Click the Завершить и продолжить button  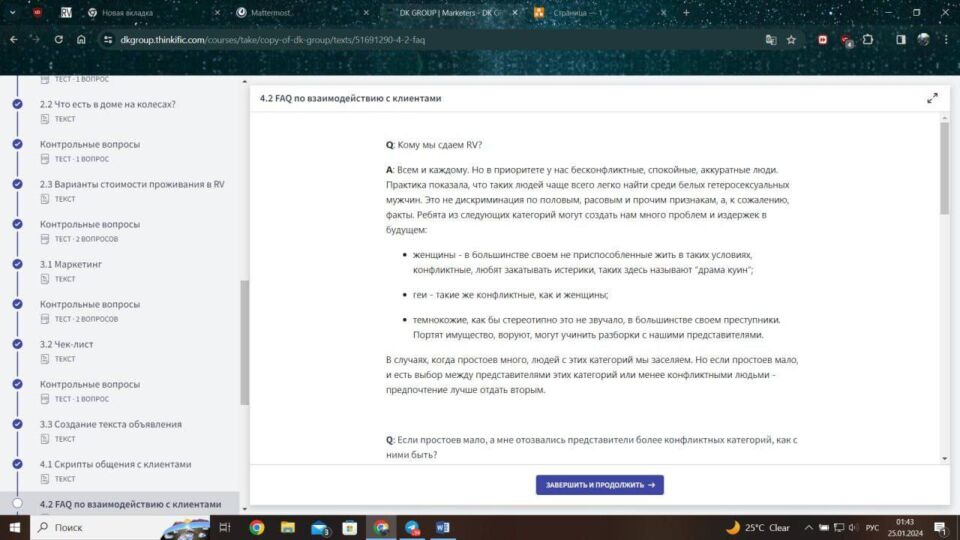tap(599, 485)
